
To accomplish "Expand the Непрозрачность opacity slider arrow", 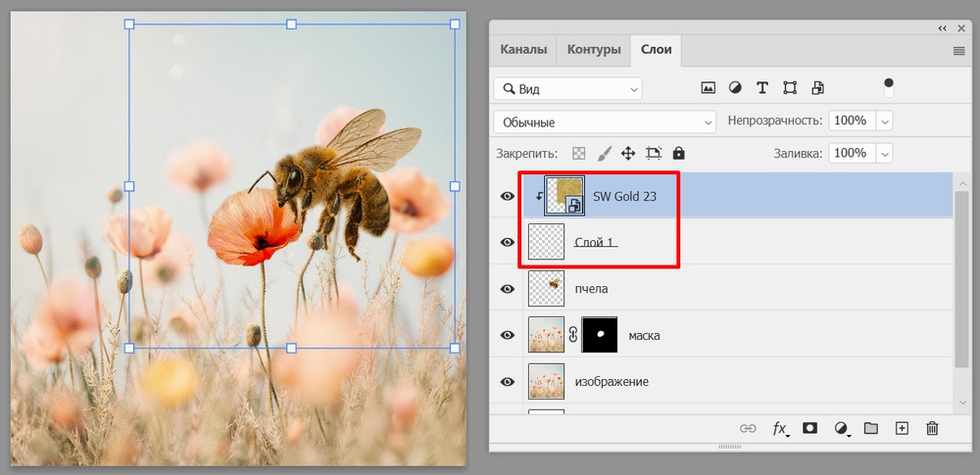I will (x=885, y=121).
